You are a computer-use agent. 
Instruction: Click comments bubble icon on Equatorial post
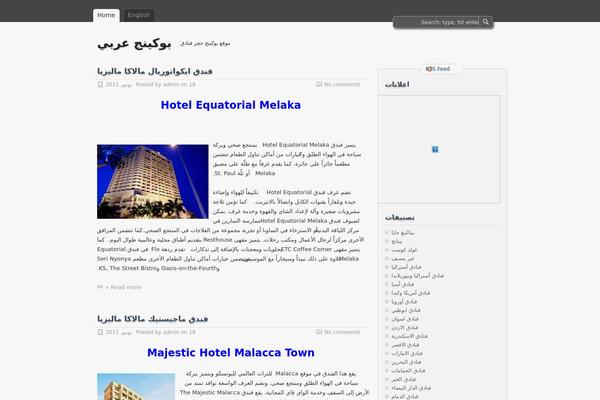click(319, 84)
